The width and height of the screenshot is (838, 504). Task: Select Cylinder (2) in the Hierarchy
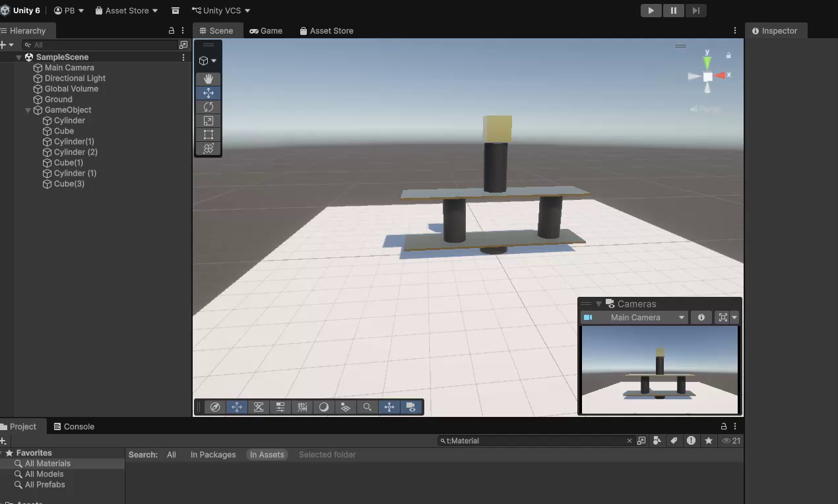pyautogui.click(x=75, y=152)
